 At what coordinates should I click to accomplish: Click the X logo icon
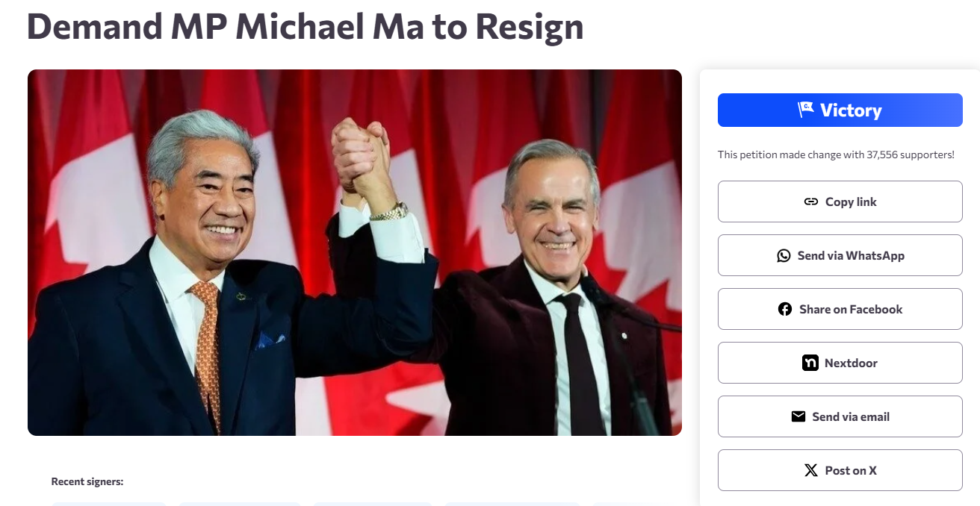(x=811, y=470)
